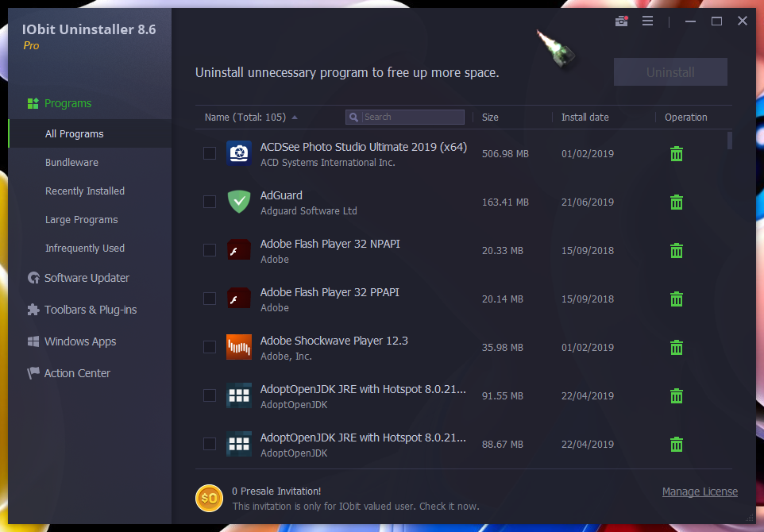This screenshot has width=764, height=532.
Task: Open the hamburger options menu
Action: click(647, 21)
